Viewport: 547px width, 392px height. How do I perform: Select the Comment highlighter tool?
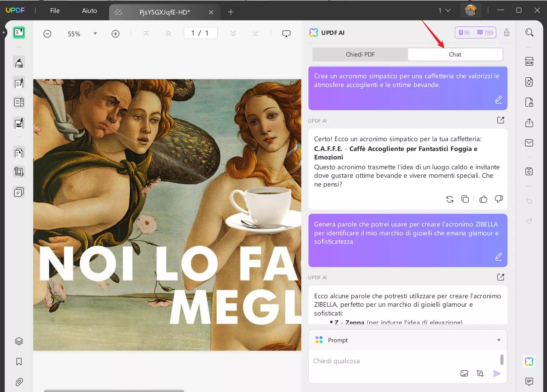(x=19, y=63)
